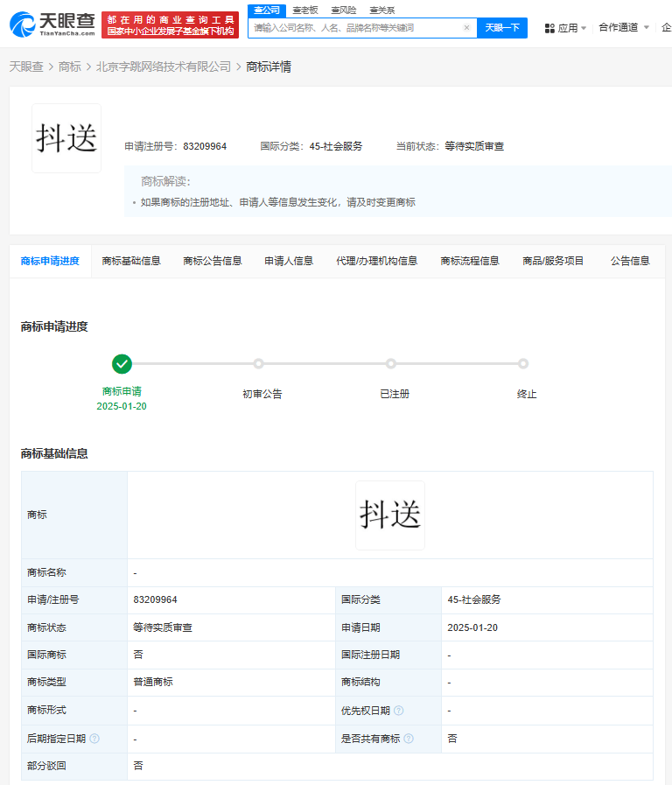Click the 天眼一下 search button

502,27
